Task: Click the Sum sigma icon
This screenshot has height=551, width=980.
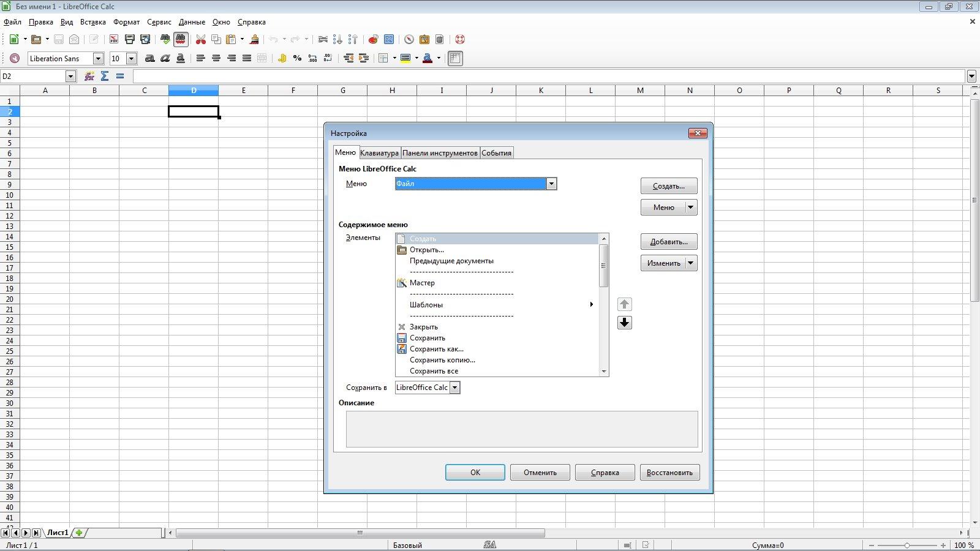Action: [x=105, y=76]
